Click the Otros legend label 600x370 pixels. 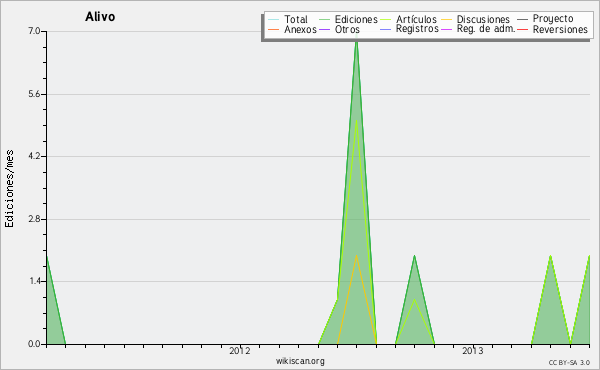(347, 29)
